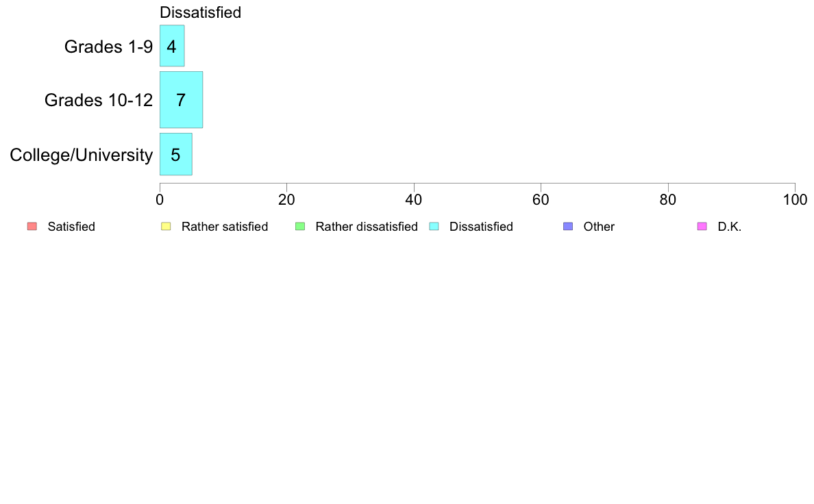Select the Rather dissatisfied green legend swatch
814x504 pixels.
point(299,227)
